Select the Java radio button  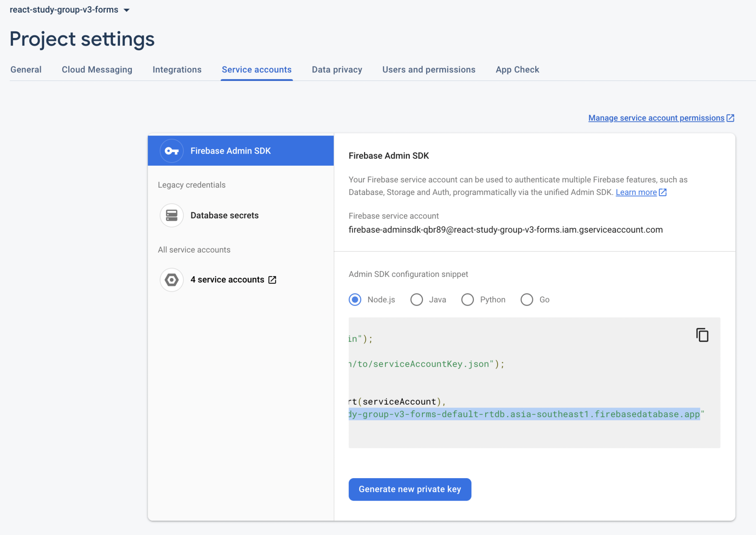[416, 299]
